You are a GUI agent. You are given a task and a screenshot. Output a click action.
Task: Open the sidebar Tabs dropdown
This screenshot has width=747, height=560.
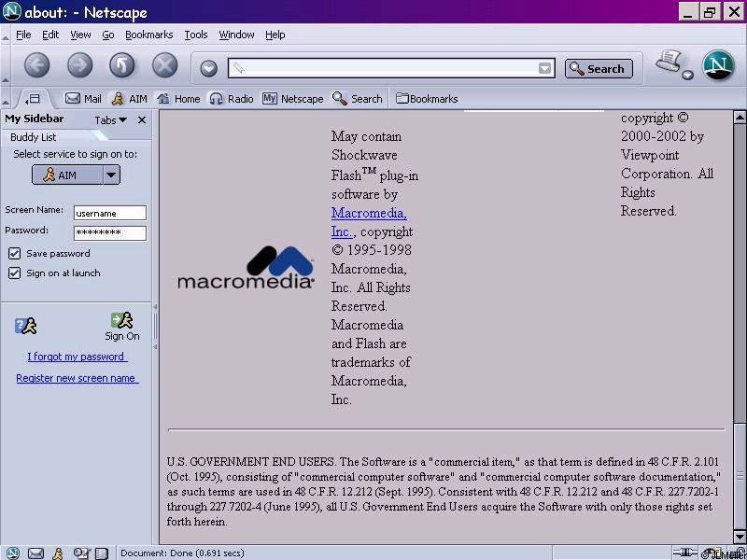coord(110,120)
